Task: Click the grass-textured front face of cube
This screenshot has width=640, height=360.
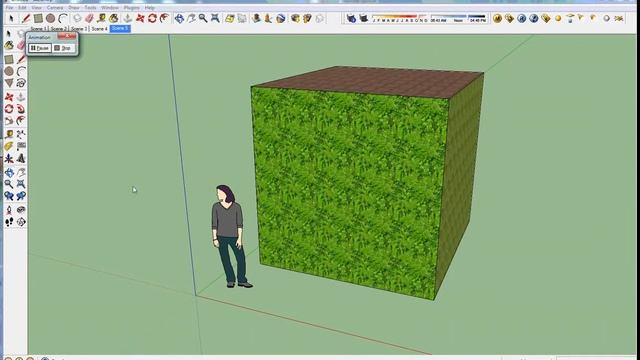Action: (x=350, y=192)
